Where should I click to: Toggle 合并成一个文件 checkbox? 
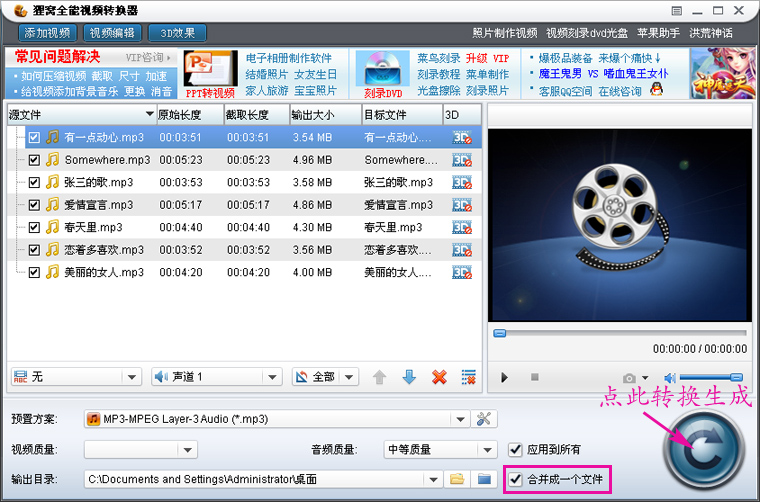(x=515, y=479)
